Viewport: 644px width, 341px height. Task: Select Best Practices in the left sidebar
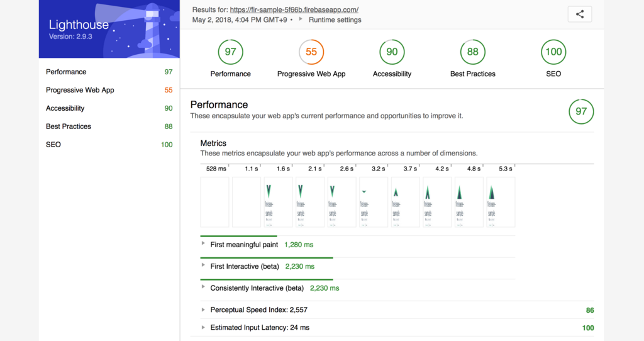point(109,126)
